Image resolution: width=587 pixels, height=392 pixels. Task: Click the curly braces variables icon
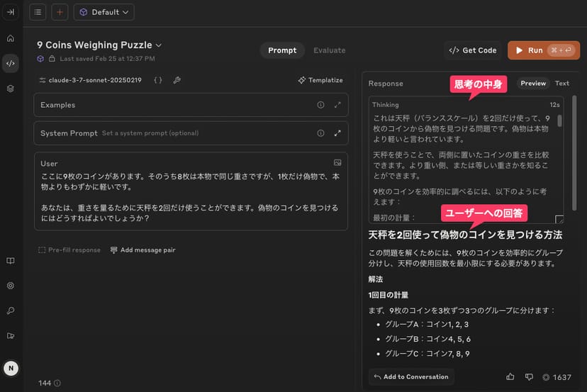pyautogui.click(x=157, y=80)
